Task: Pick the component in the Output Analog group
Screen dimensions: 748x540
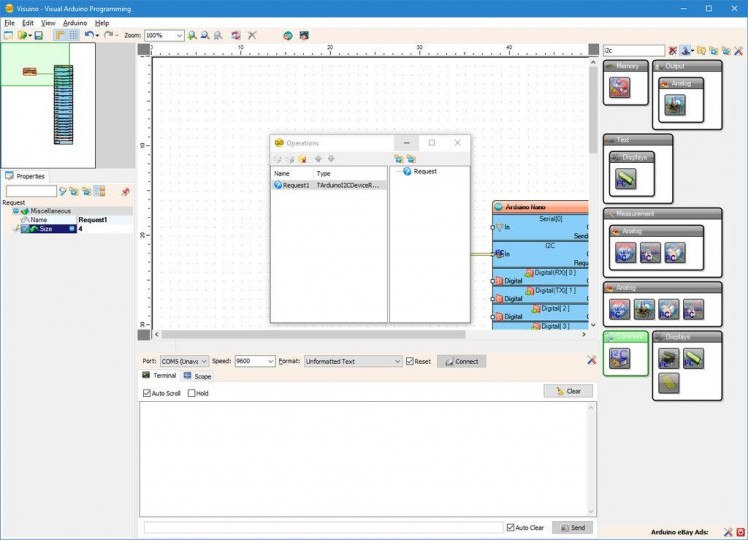Action: coord(675,104)
